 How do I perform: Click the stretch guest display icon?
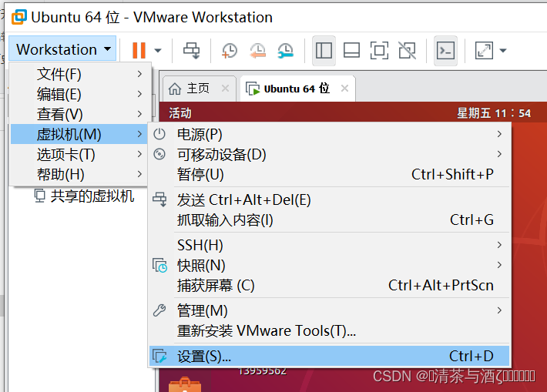coord(484,51)
